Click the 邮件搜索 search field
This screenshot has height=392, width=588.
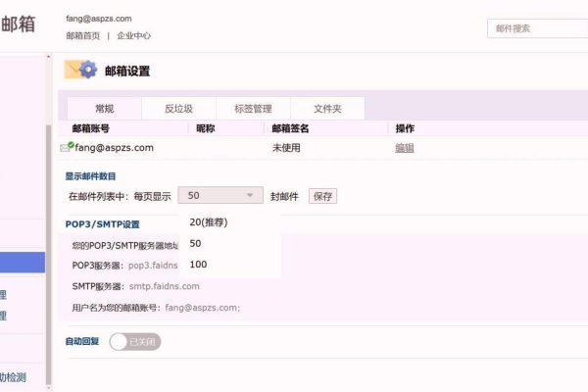click(537, 28)
